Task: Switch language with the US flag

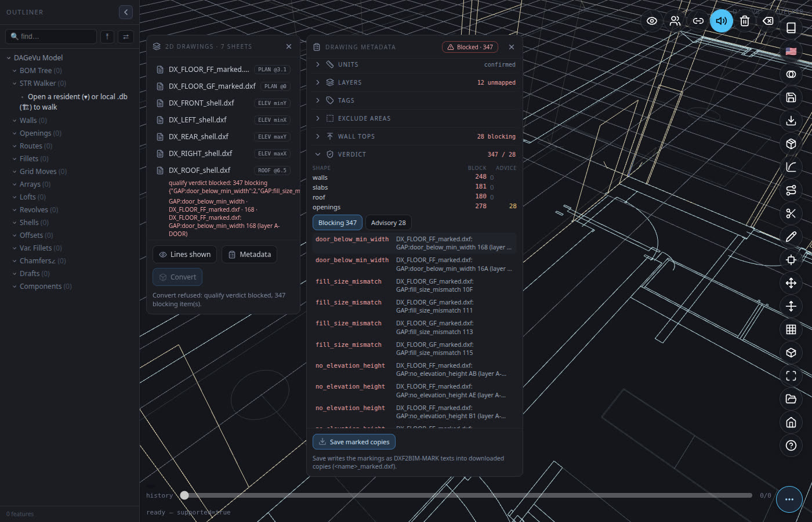Action: 791,51
